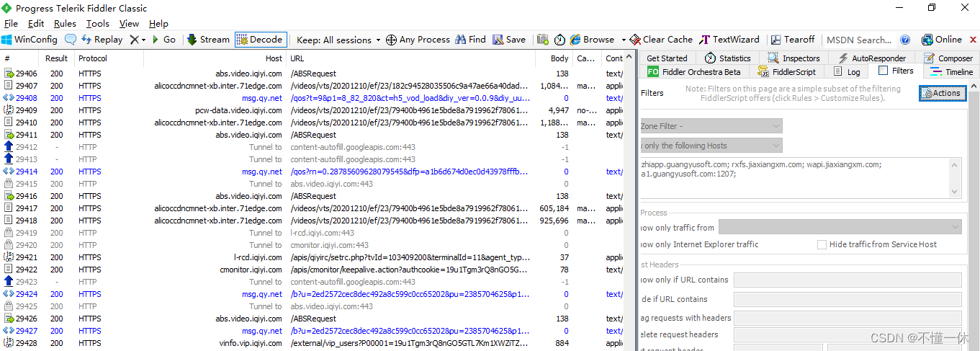Viewport: 980px width, 351px height.
Task: Click Filters panel scroll up arrow
Action: [x=974, y=86]
